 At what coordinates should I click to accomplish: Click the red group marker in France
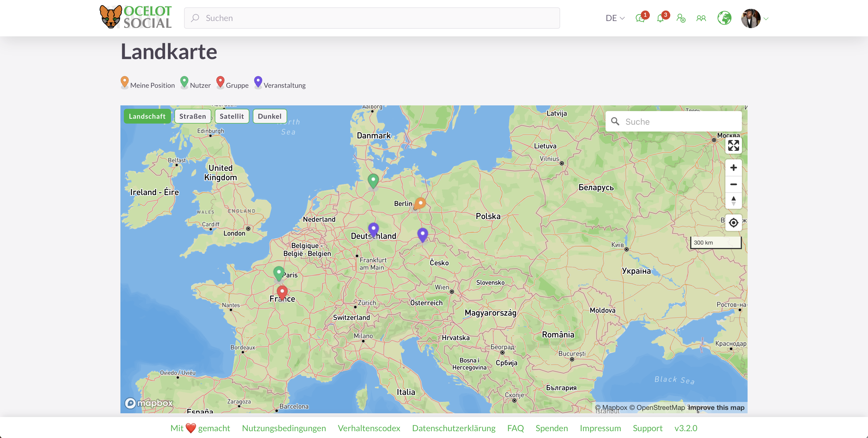(282, 292)
